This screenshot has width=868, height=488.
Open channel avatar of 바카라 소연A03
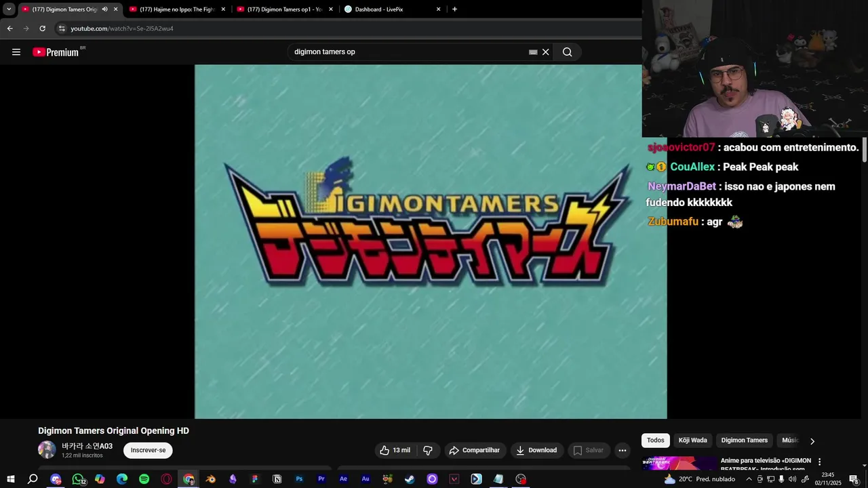(x=47, y=449)
